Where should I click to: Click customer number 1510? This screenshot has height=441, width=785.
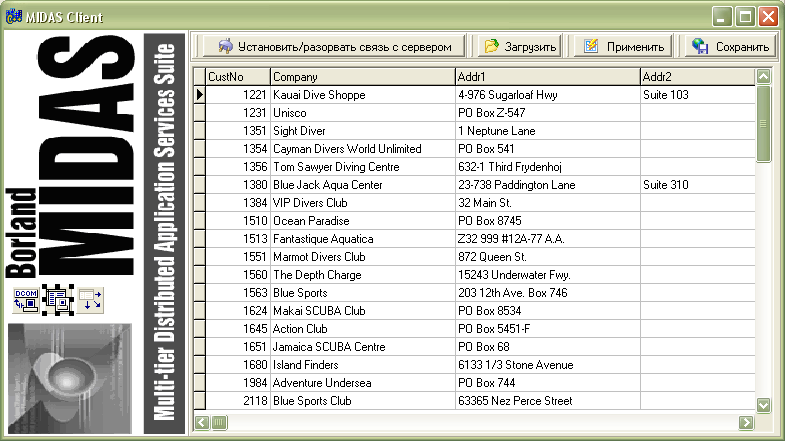pos(238,221)
